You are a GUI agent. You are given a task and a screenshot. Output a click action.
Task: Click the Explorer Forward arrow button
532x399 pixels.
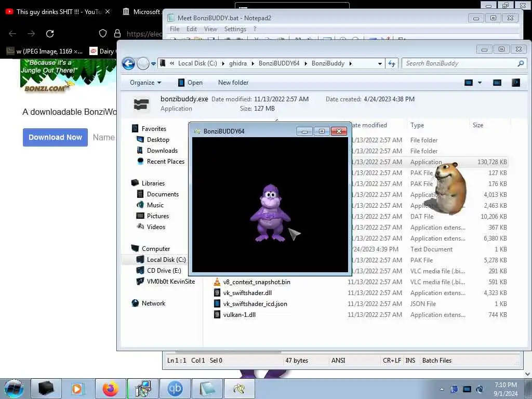pos(143,63)
